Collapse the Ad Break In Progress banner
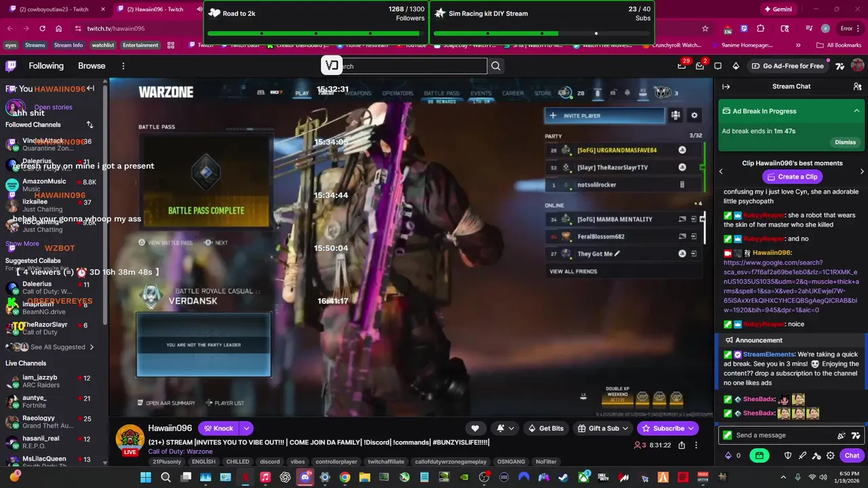The image size is (868, 488). coord(856,111)
